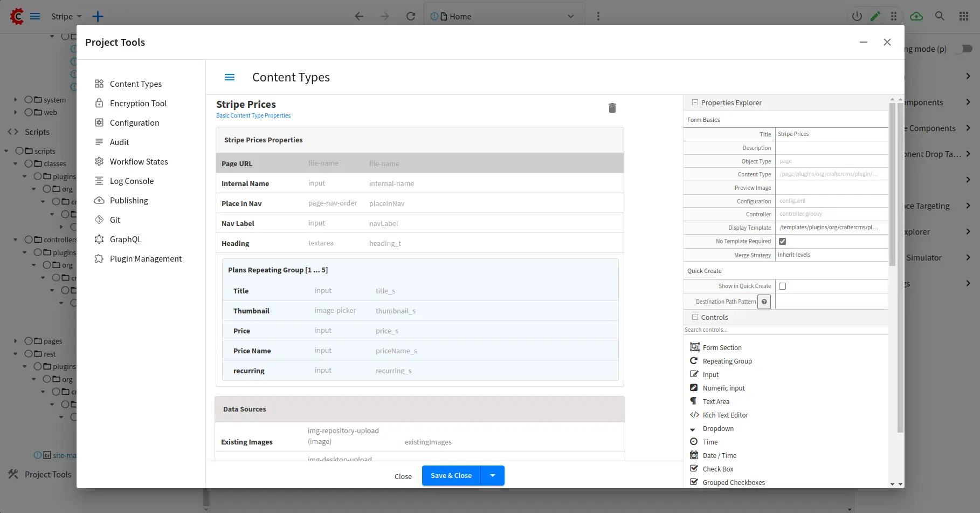
Task: Click the delete trash icon for Stripe Prices
Action: tap(612, 108)
